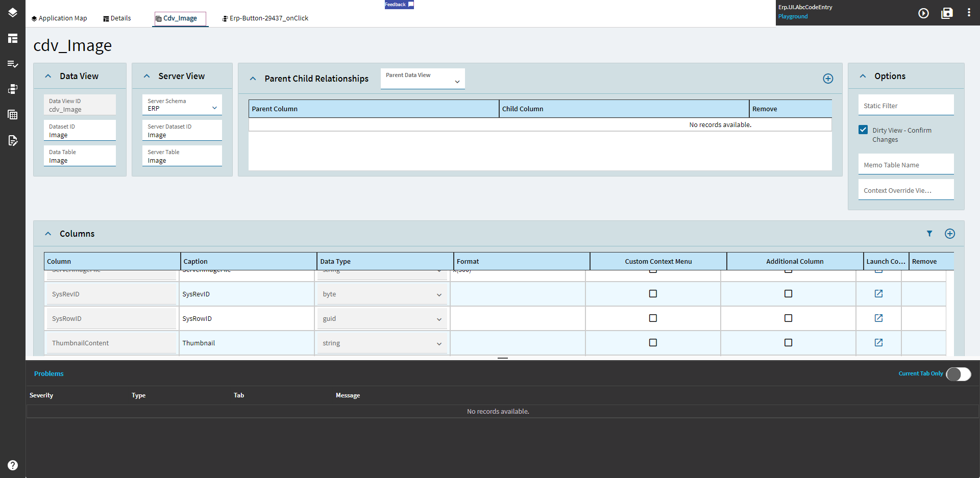Check Additional Column for ThumbnailContent row
This screenshot has width=980, height=478.
788,343
